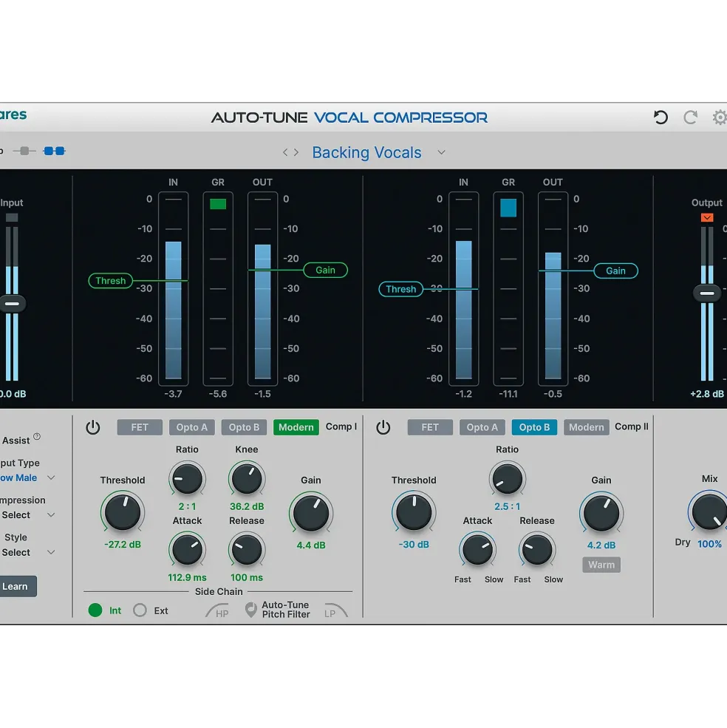Click the green Gain handle in Comp I meter
This screenshot has width=727, height=728.
click(x=325, y=270)
